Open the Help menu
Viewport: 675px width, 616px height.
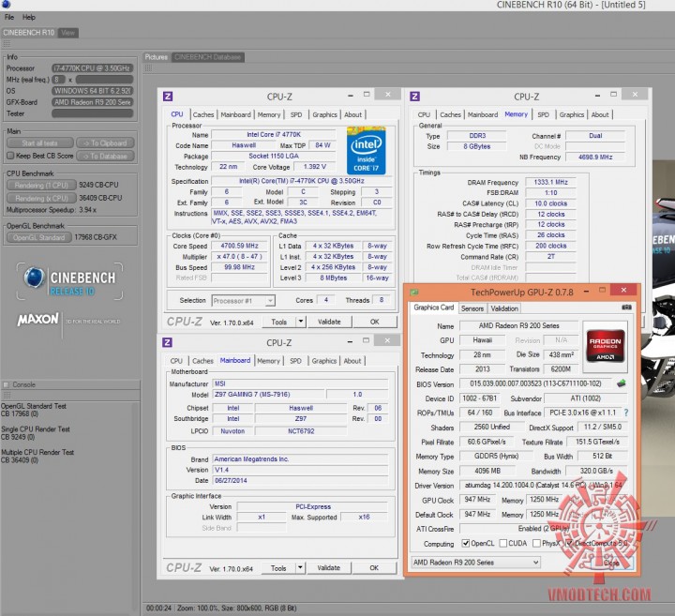[x=29, y=17]
